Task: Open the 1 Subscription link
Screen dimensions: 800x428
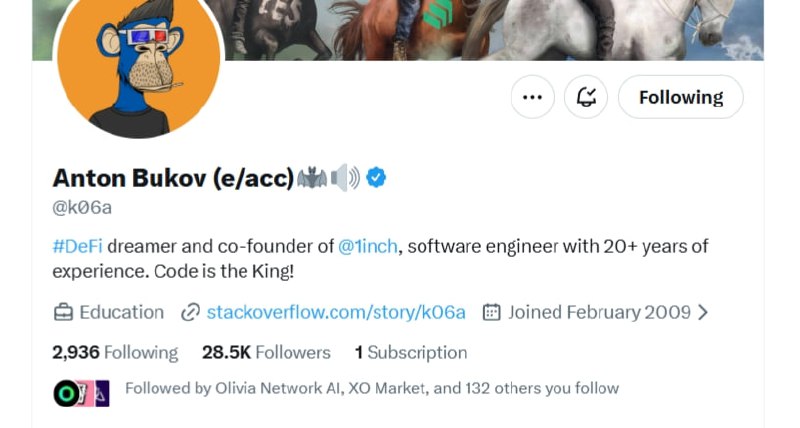Action: (x=411, y=353)
